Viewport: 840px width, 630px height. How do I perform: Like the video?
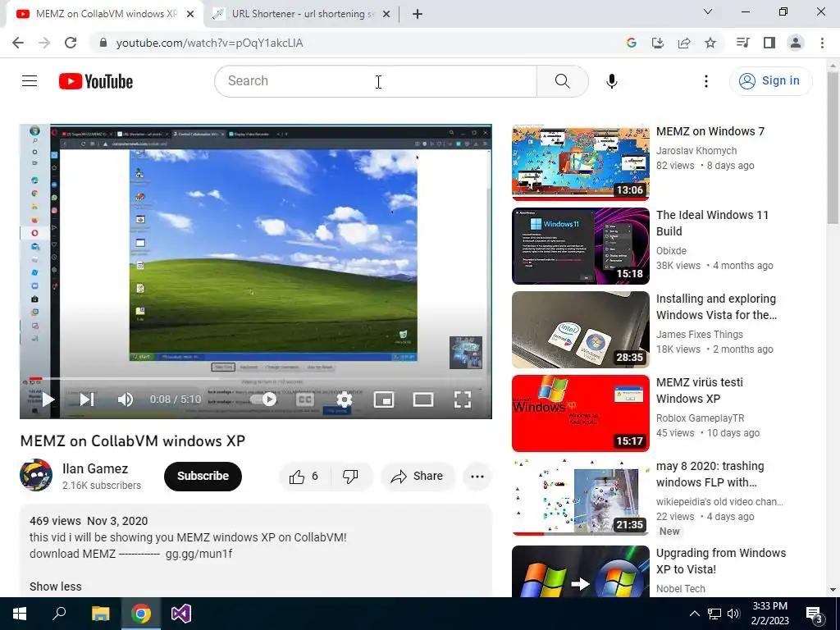click(x=304, y=477)
